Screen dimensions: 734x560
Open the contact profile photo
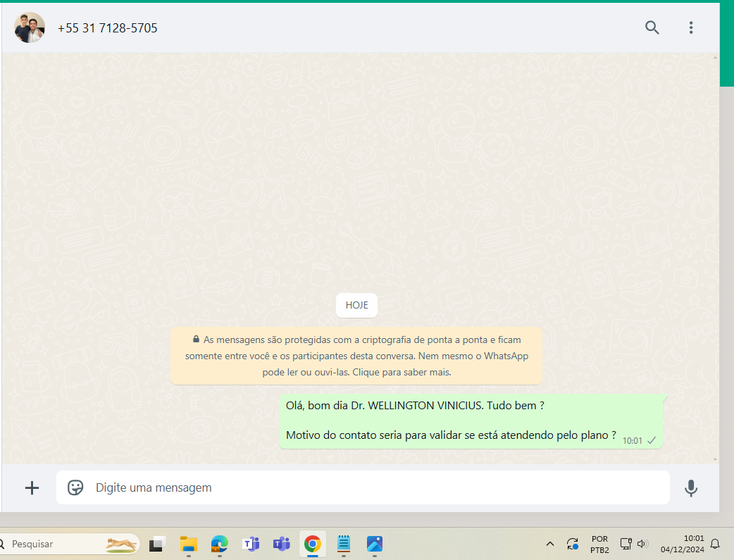click(x=30, y=27)
